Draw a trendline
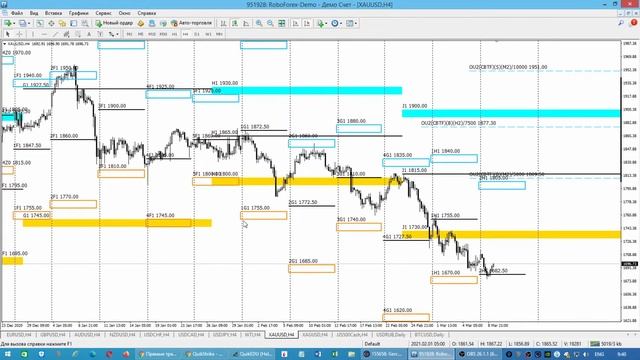 (55, 34)
